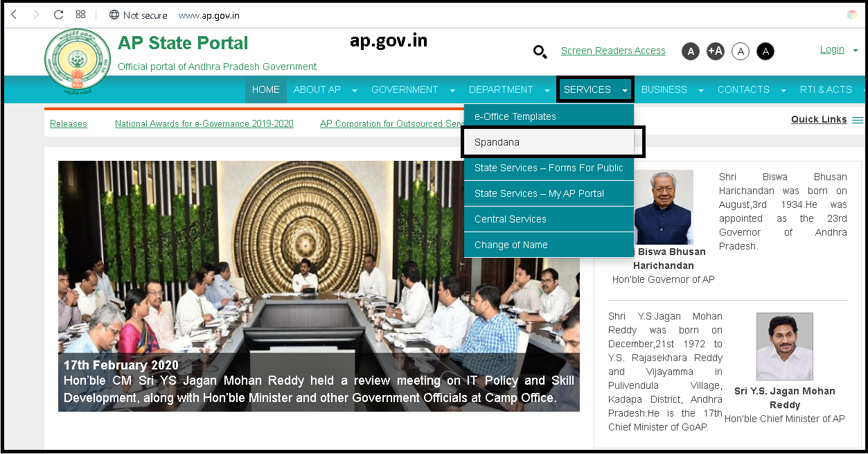The image size is (868, 454).
Task: Click the Login link
Action: click(x=832, y=49)
